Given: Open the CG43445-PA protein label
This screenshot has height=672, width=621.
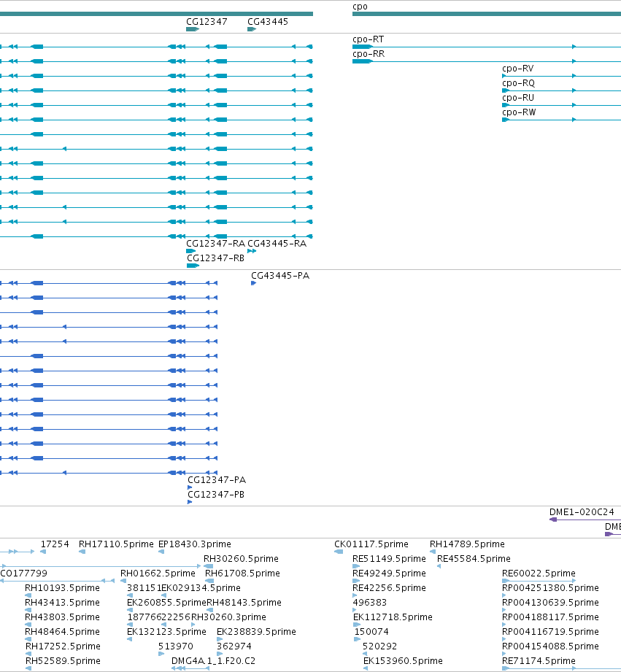Looking at the screenshot, I should pos(280,276).
